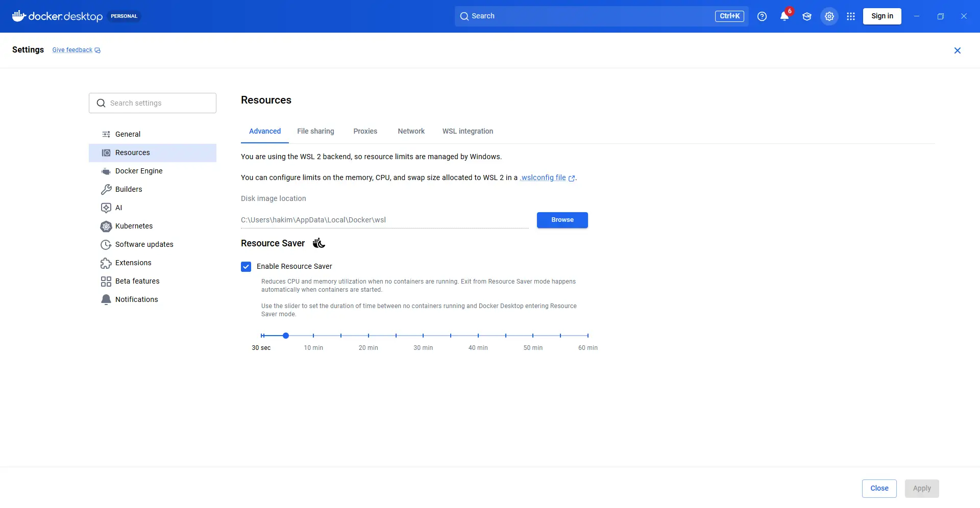Image resolution: width=980 pixels, height=508 pixels.
Task: Click the 20 min slider label
Action: point(369,348)
